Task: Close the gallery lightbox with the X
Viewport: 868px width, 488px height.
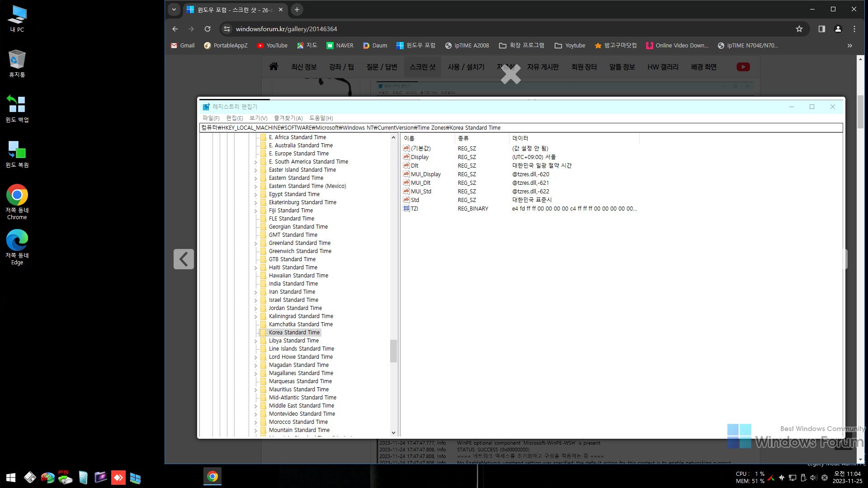Action: [x=511, y=75]
